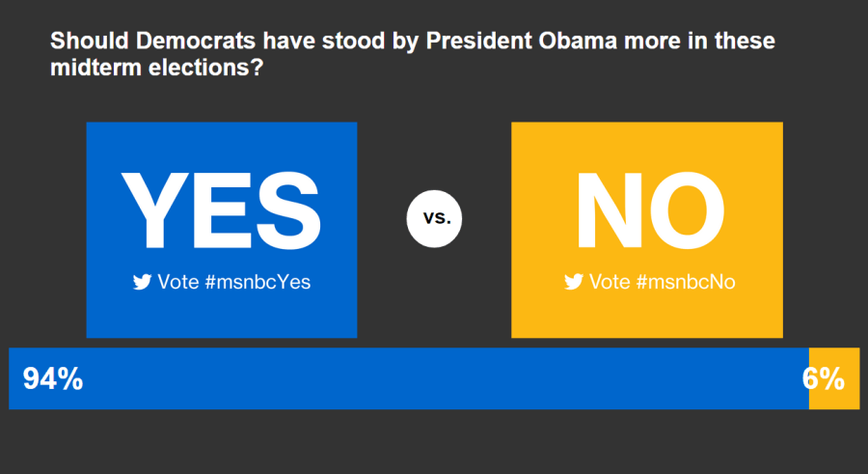Viewport: 868px width, 474px height.
Task: Click the 94% percentage label
Action: point(53,379)
